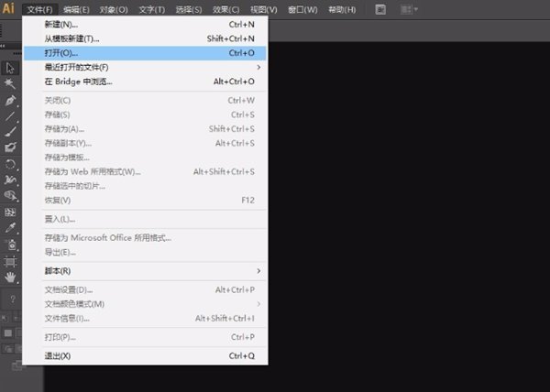Open Bridge via the Br toolbar icon
550x392 pixels.
pos(380,9)
